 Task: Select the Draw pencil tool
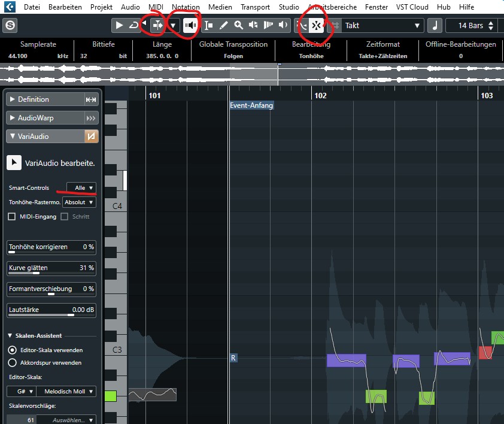click(223, 25)
